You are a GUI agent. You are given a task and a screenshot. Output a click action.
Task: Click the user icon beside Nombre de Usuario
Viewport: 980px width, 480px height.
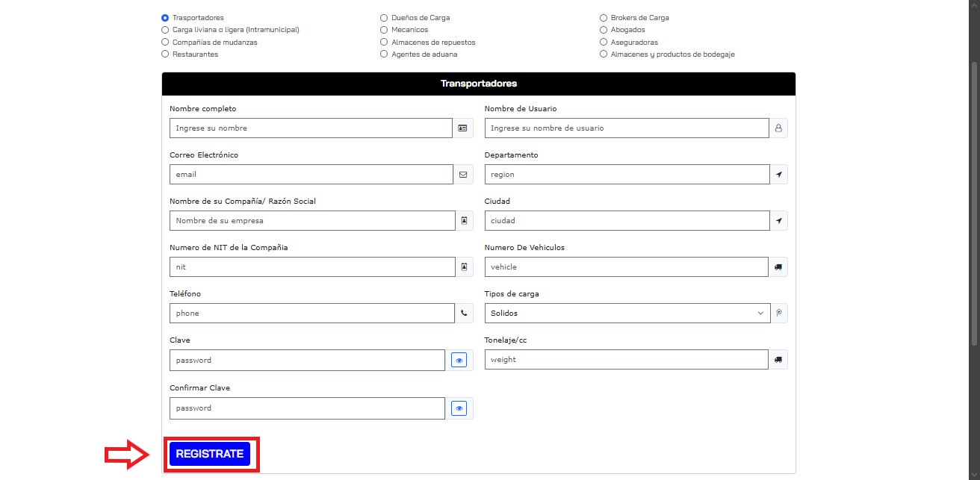[x=778, y=128]
